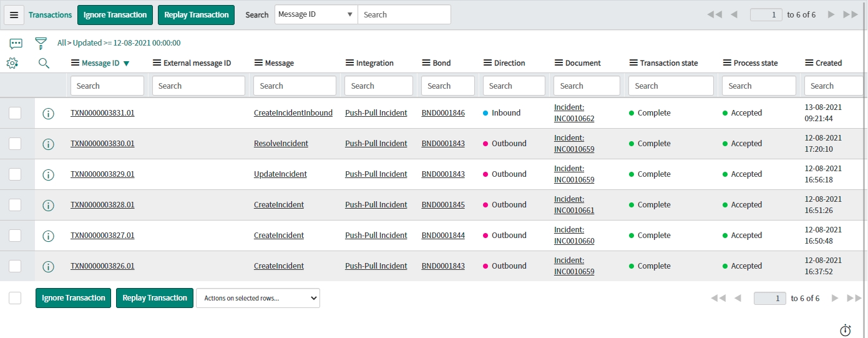Open column options menu for Bond
Viewport: 868px width, 338px height.
(426, 63)
